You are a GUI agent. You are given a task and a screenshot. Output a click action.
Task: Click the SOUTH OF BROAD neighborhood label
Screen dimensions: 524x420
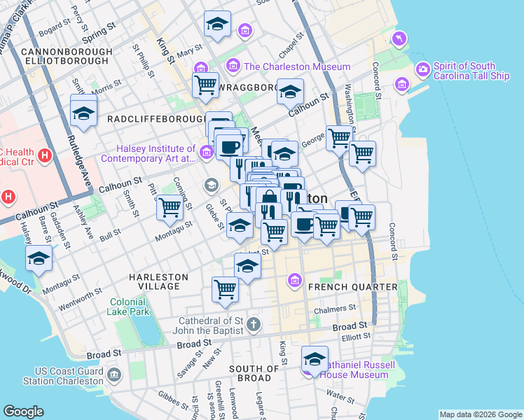click(x=254, y=373)
